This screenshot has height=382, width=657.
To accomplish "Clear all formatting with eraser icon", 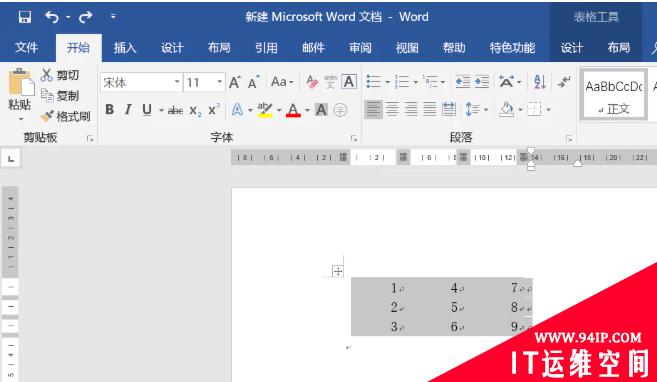I will (312, 82).
